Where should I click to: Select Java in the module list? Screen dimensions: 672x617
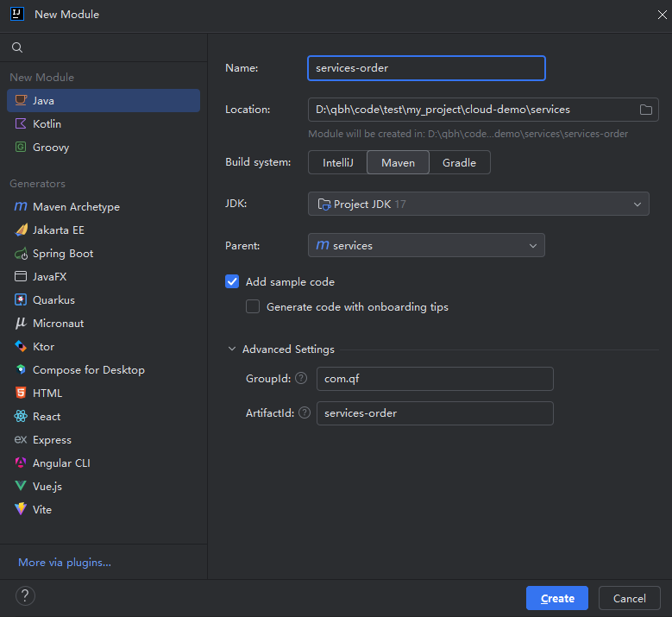pyautogui.click(x=104, y=101)
